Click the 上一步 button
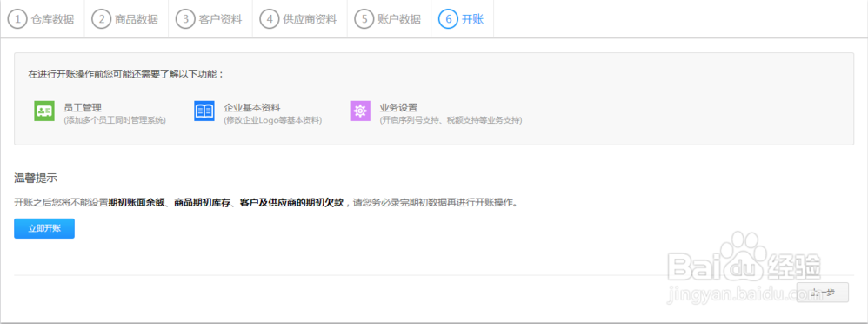The image size is (868, 324). coord(823,292)
